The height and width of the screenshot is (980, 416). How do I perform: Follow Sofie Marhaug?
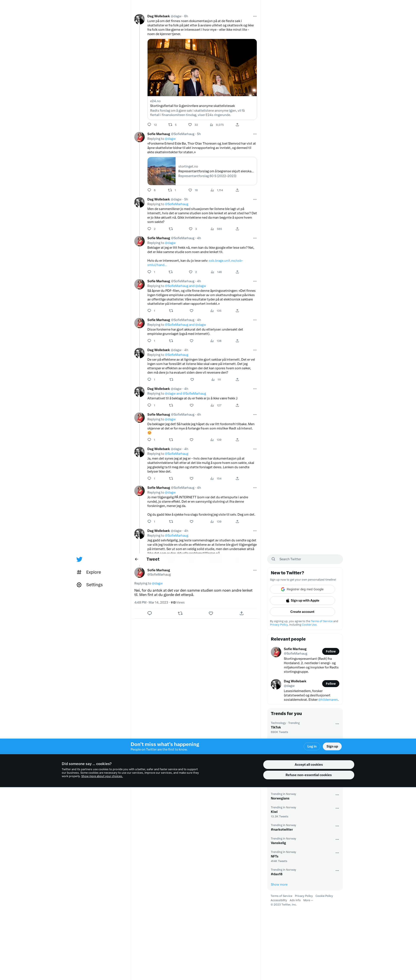pyautogui.click(x=330, y=651)
